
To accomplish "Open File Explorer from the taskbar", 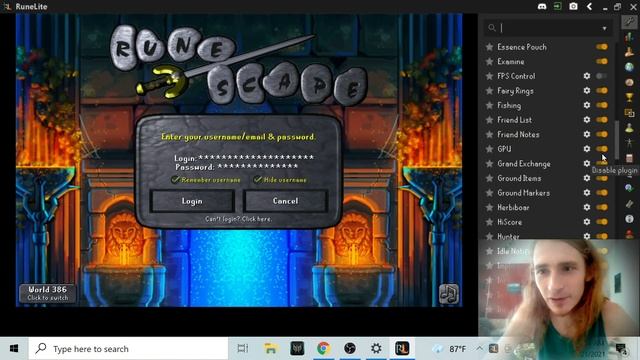I will 270,349.
